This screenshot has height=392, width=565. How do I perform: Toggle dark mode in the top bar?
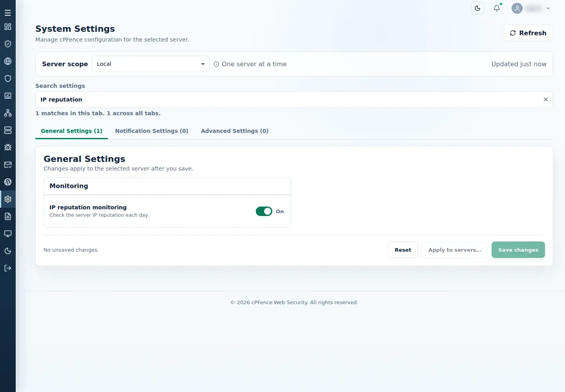pyautogui.click(x=478, y=8)
